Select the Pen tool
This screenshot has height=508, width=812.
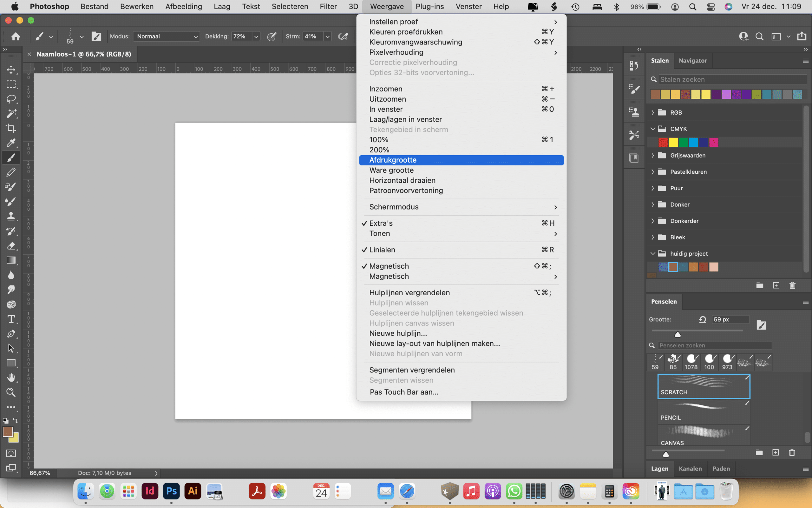tap(11, 334)
